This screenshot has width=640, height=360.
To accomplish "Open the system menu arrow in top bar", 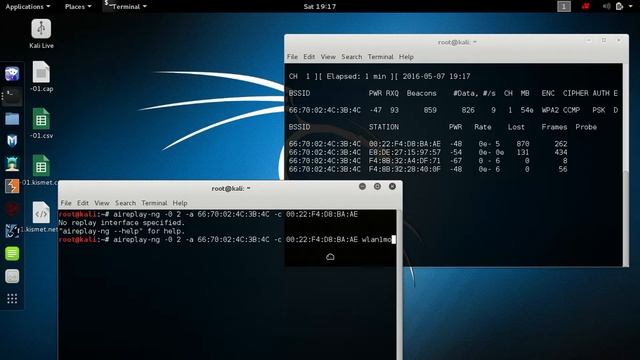I will pyautogui.click(x=630, y=7).
